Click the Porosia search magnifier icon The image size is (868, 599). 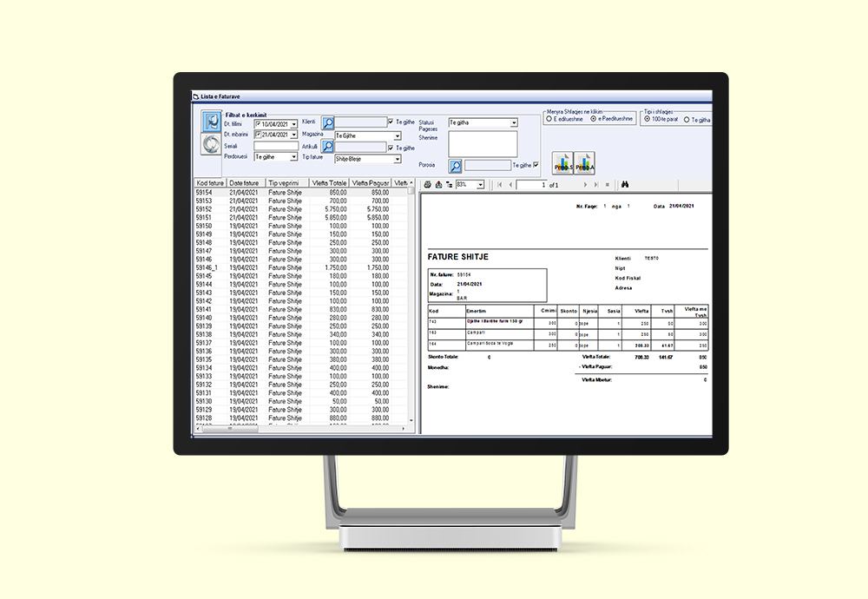coord(455,166)
